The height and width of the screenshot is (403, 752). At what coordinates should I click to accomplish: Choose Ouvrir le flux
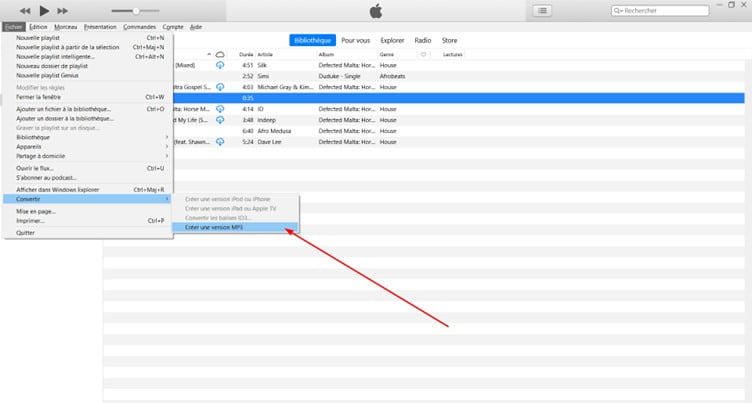pyautogui.click(x=88, y=168)
